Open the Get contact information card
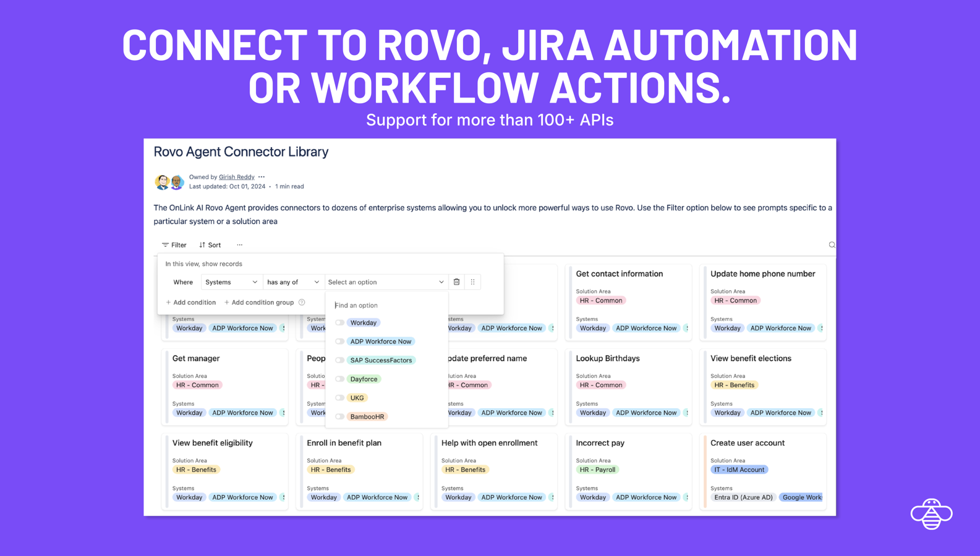The width and height of the screenshot is (980, 556). coord(628,302)
